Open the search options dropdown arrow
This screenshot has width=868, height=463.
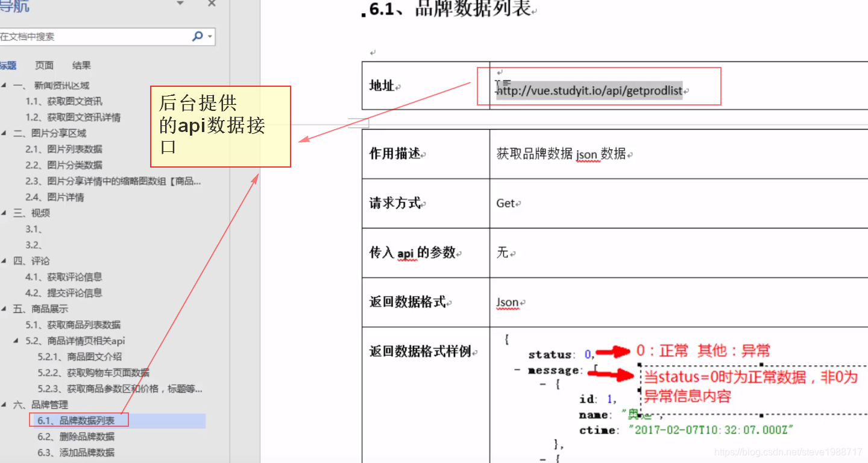[210, 37]
